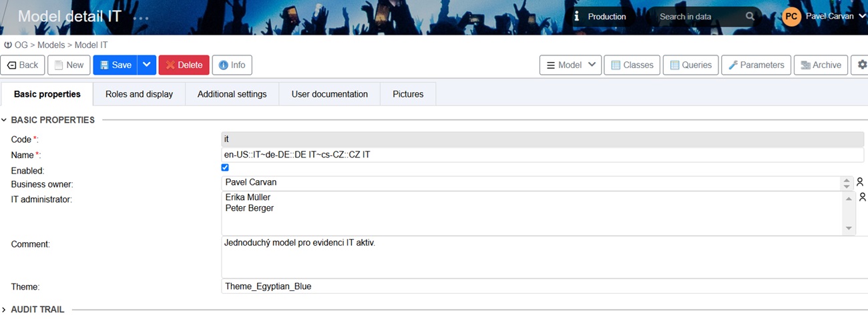This screenshot has height=319, width=868.
Task: Click the Model detail IT page title
Action: tap(69, 17)
